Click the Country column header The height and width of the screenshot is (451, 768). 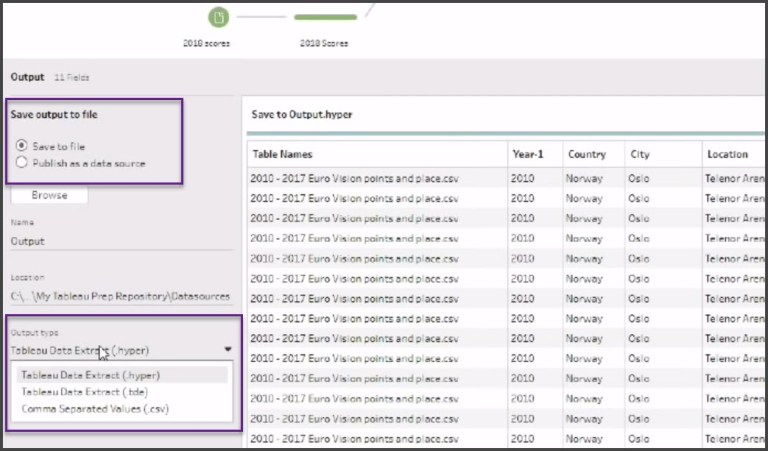coord(594,154)
